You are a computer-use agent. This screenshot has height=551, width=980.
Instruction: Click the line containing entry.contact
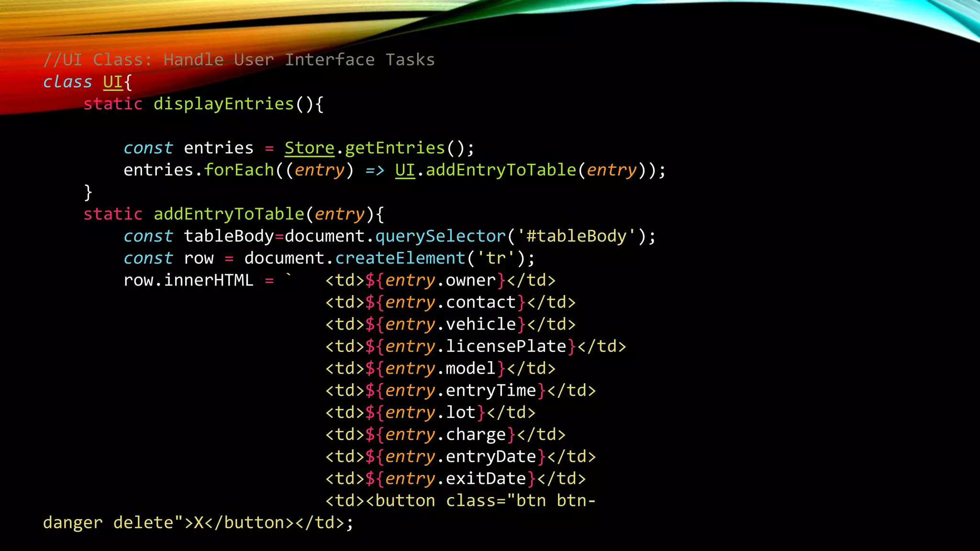(450, 302)
